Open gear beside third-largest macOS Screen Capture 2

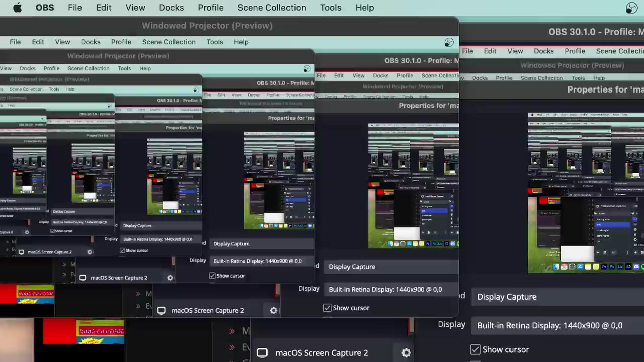pyautogui.click(x=170, y=278)
